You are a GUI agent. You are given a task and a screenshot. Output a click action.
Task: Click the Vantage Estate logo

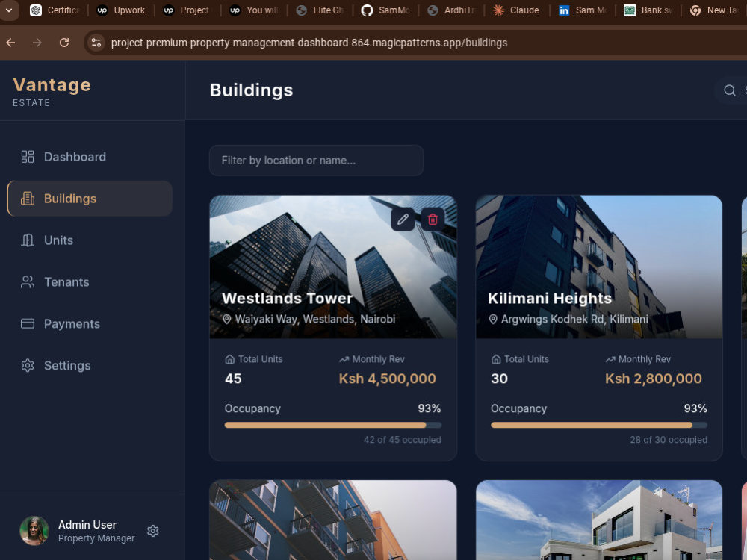click(52, 91)
